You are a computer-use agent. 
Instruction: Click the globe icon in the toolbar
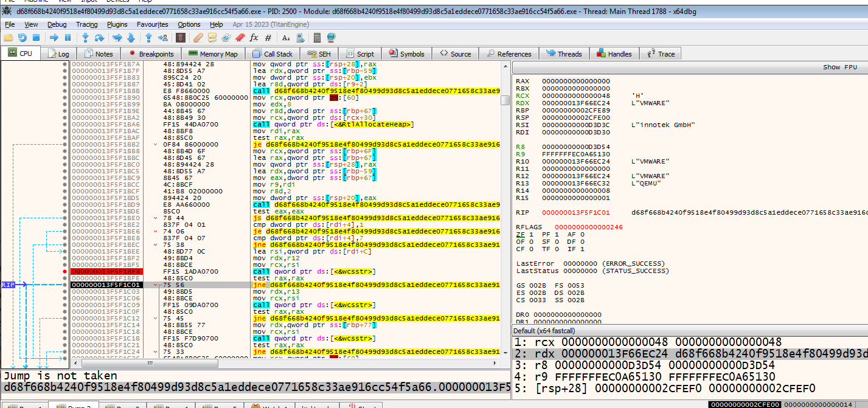click(331, 38)
